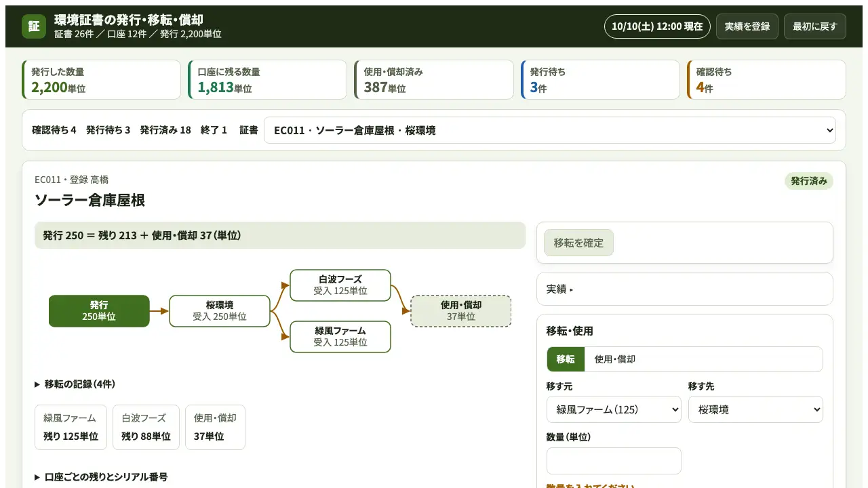Click the 発行済み status badge
This screenshot has height=488, width=868.
click(809, 181)
